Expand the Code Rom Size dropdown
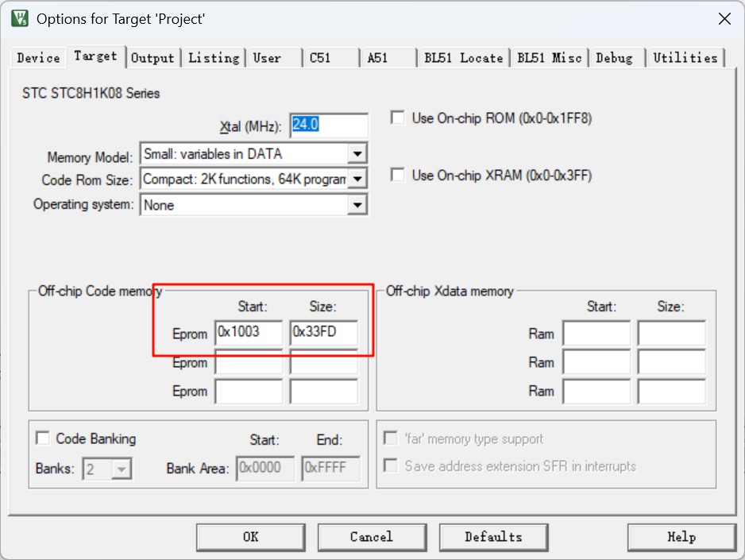The height and width of the screenshot is (560, 745). point(357,180)
